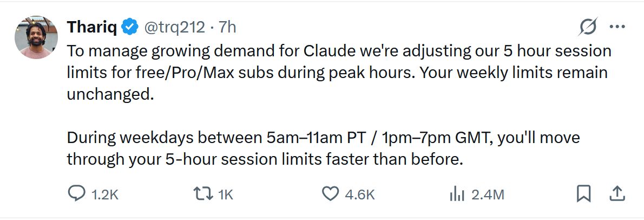Click the 1.2K replies count
The height and width of the screenshot is (220, 644).
point(103,195)
